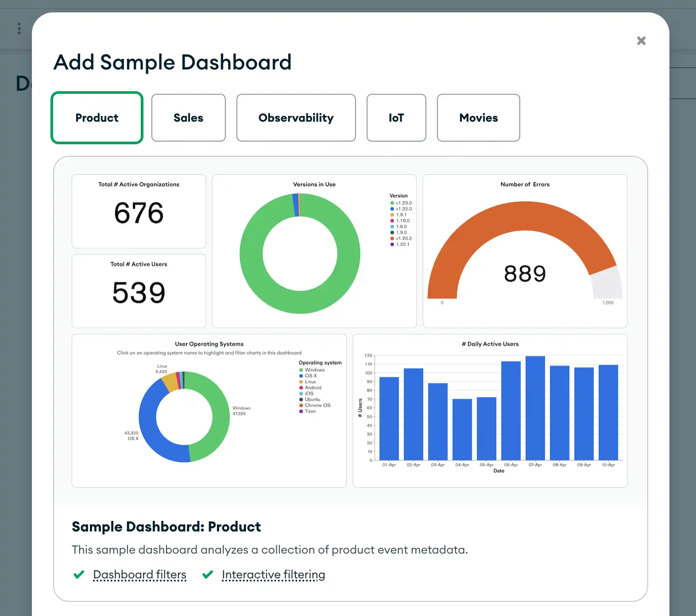696x616 pixels.
Task: Close the Add Sample Dashboard dialog
Action: point(641,41)
